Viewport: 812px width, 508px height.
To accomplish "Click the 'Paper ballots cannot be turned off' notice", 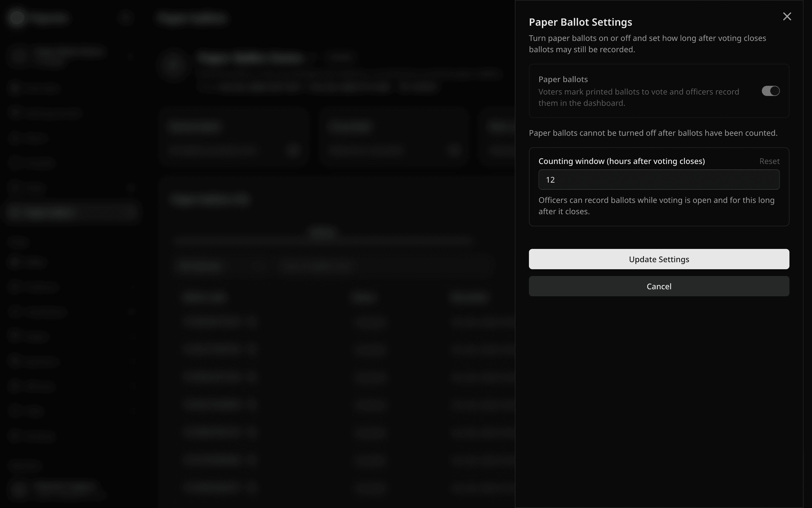I will (x=653, y=133).
